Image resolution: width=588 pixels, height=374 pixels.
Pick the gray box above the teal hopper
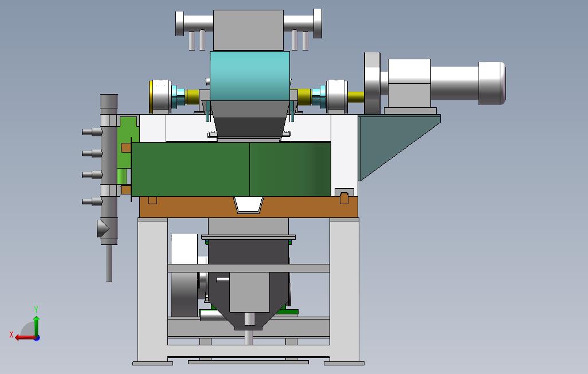pos(248,30)
